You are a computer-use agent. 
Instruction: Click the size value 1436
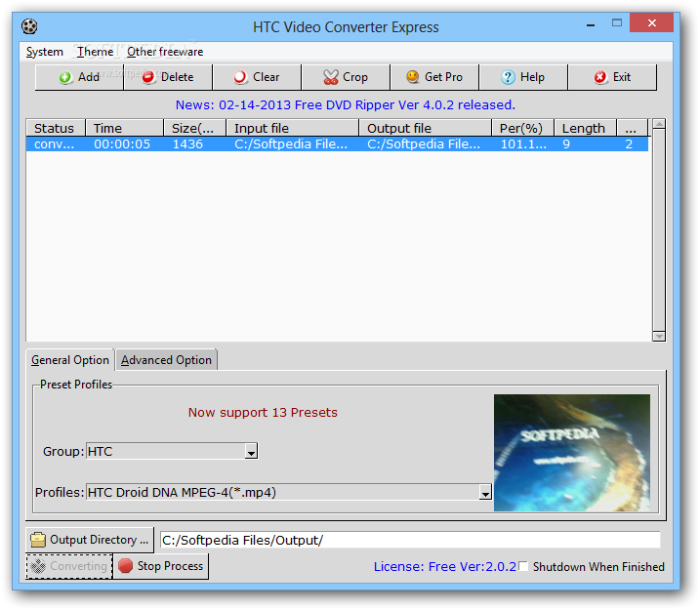coord(187,144)
